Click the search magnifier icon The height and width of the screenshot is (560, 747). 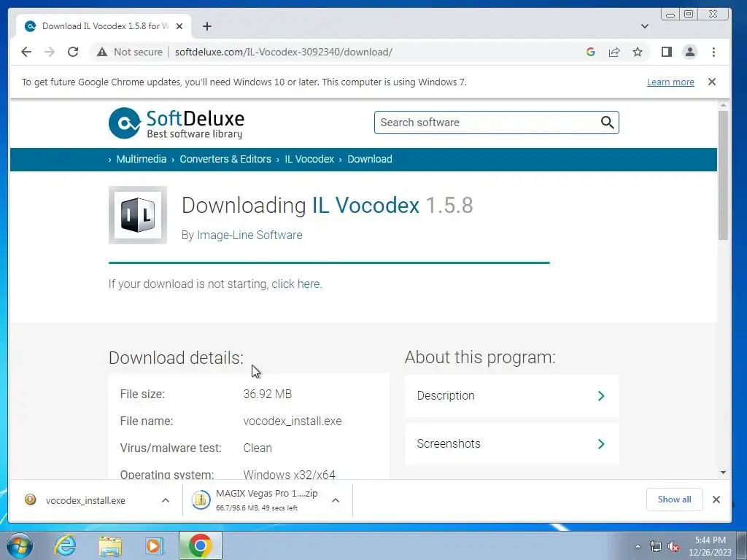click(607, 122)
